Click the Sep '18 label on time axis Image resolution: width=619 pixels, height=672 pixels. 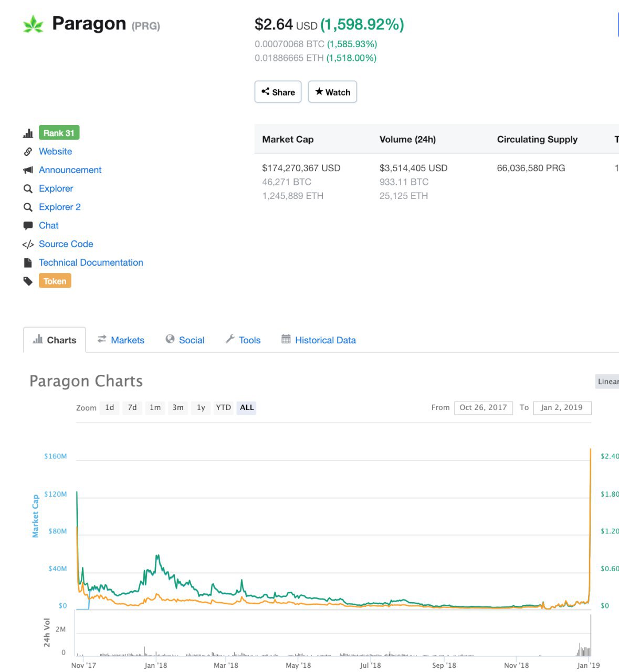(x=444, y=665)
